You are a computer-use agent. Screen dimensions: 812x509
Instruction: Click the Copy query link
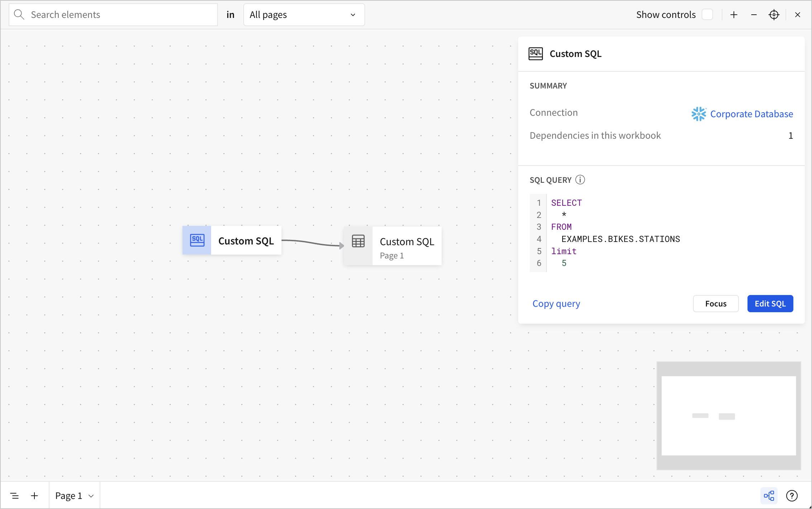pos(556,304)
